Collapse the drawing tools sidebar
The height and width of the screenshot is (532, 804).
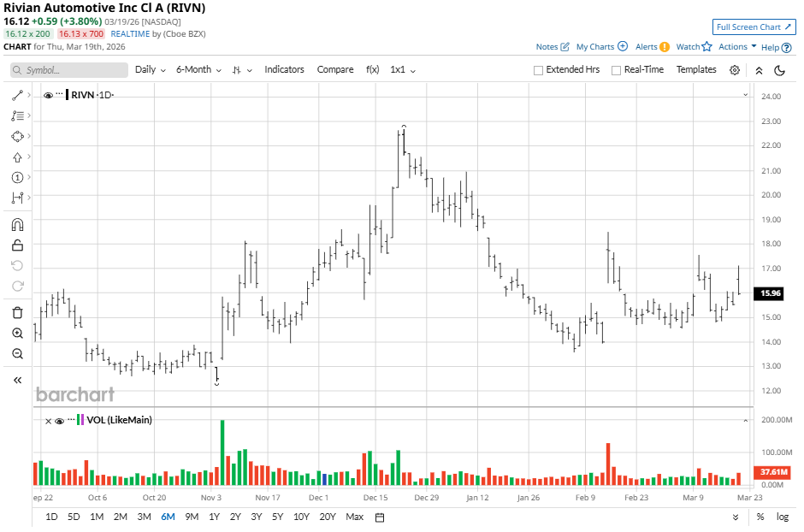(17, 381)
